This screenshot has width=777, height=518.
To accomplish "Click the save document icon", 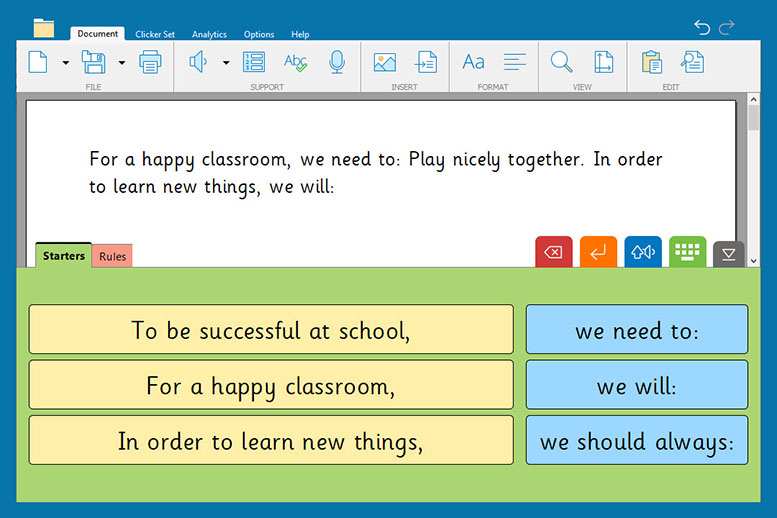I will click(93, 62).
